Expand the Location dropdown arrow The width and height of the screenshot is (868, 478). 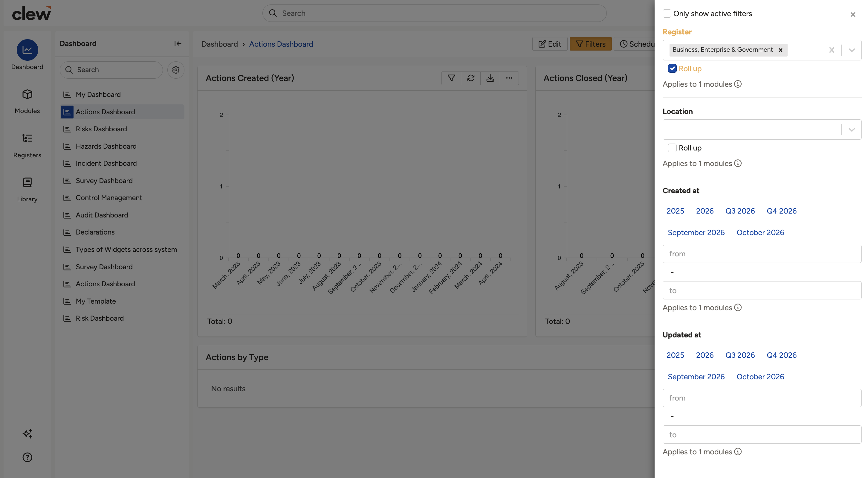852,130
